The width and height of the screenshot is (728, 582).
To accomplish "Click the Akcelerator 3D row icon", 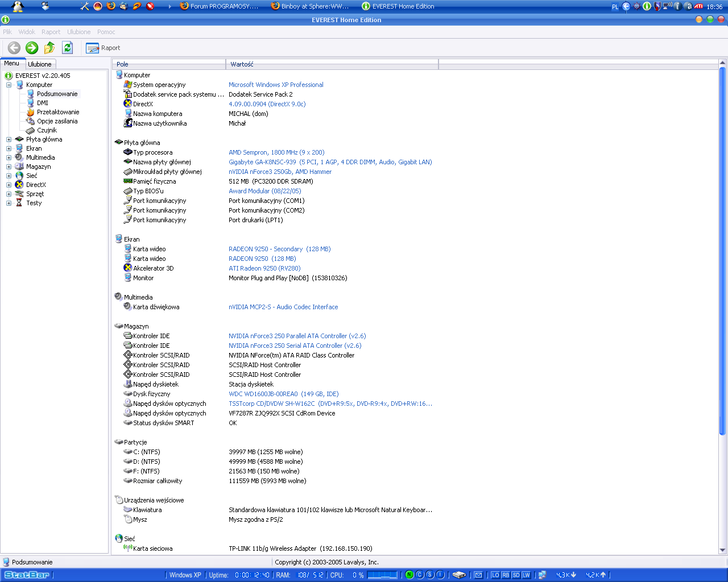I will [x=128, y=268].
